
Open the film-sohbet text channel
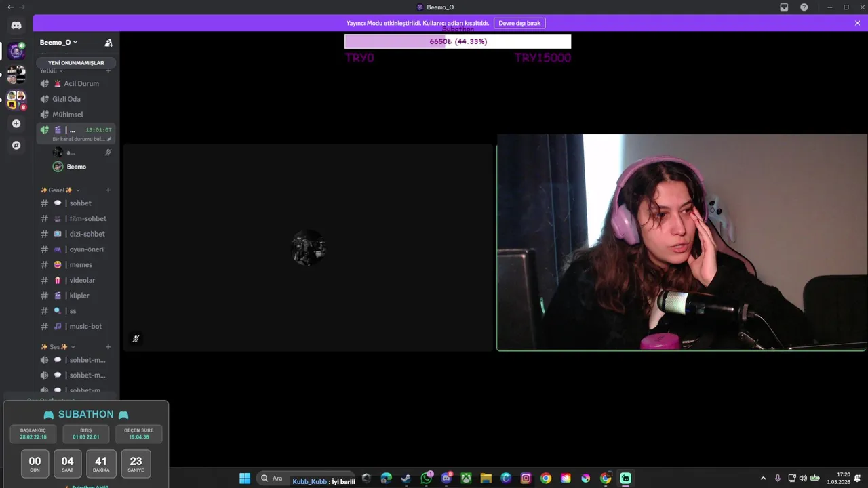(x=76, y=219)
